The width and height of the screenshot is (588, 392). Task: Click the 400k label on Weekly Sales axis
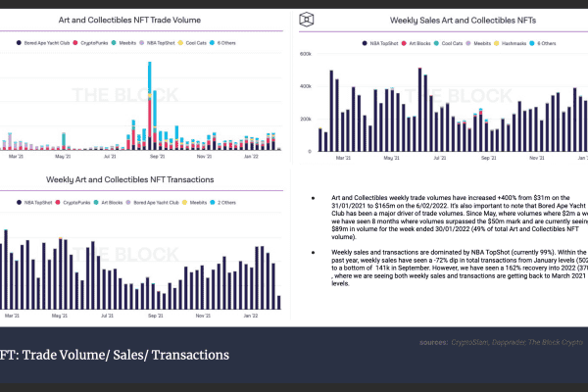305,86
